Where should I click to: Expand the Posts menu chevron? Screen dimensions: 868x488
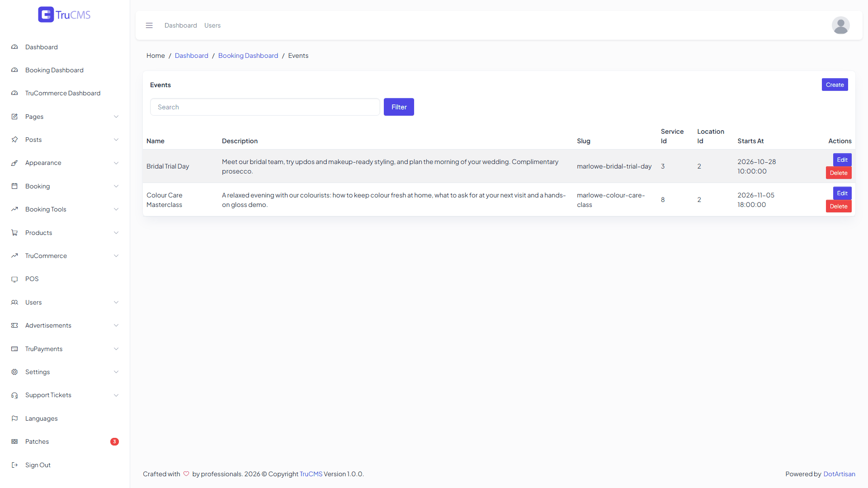pos(116,140)
